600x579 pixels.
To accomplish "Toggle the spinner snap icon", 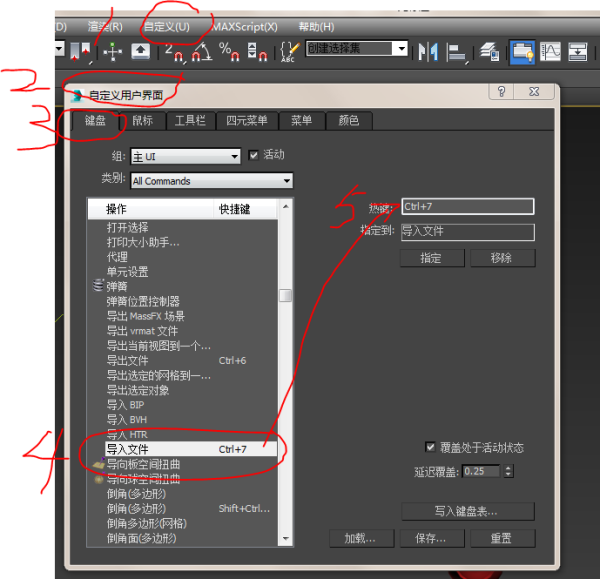I will 257,52.
